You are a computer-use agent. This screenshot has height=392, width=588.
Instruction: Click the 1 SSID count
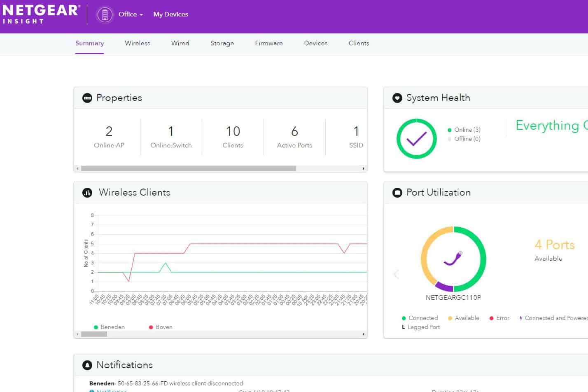point(356,137)
